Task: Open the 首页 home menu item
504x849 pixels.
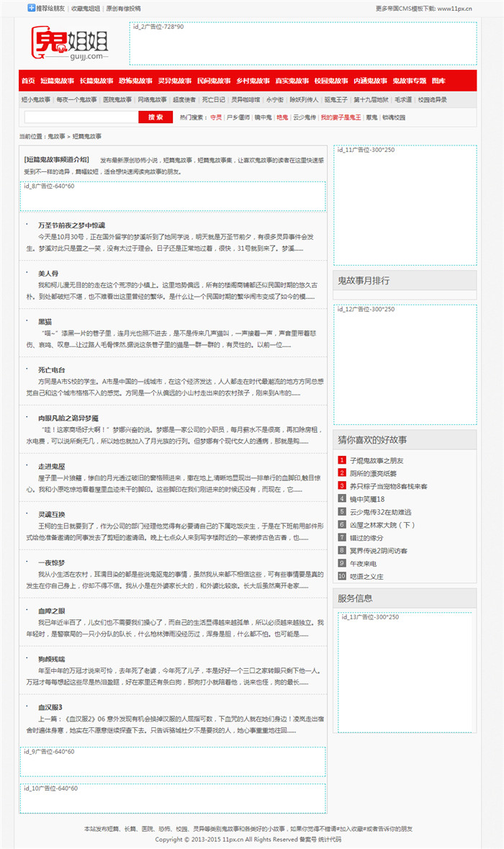Action: click(28, 81)
